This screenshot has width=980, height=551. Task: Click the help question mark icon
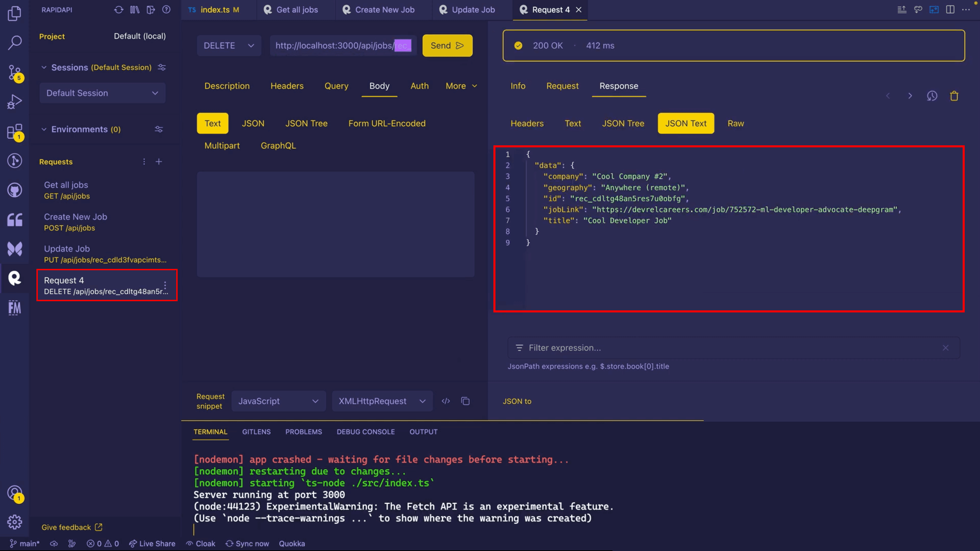pyautogui.click(x=166, y=10)
